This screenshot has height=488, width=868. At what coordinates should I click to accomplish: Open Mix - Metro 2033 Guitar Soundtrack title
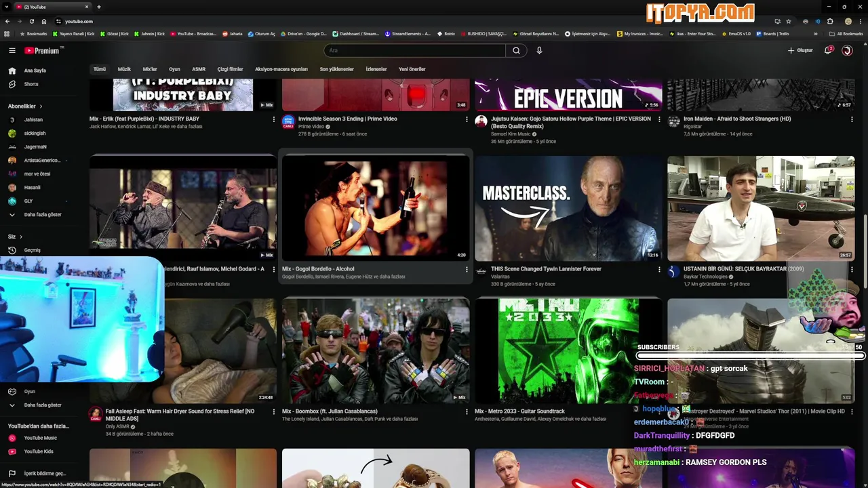pos(519,411)
